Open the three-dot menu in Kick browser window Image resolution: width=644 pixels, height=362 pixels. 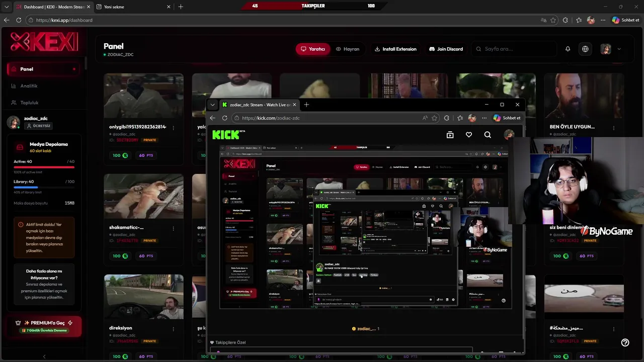484,118
